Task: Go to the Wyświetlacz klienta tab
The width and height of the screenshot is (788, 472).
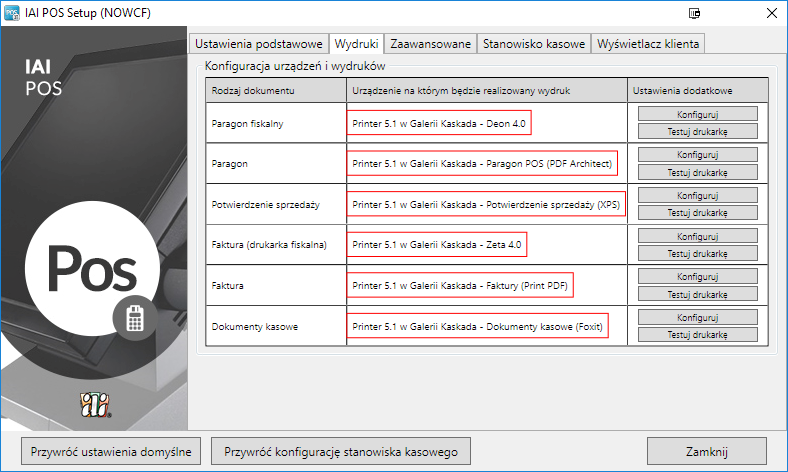Action: click(648, 44)
